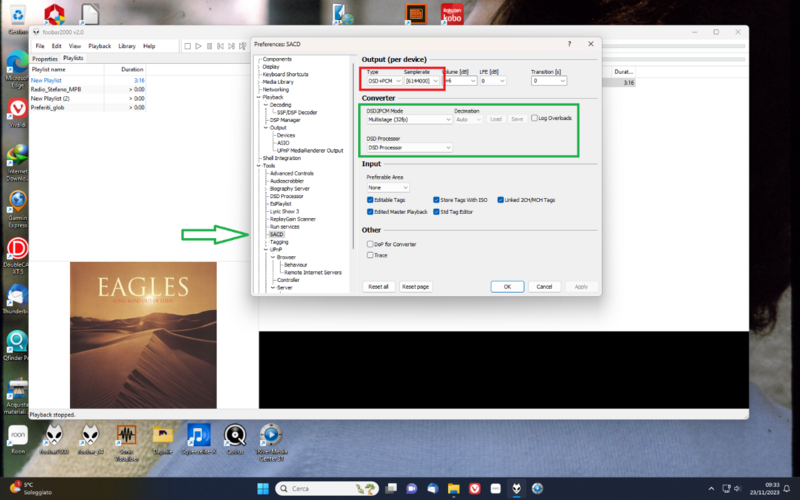
Task: Open File Explorer from the taskbar
Action: click(x=454, y=488)
